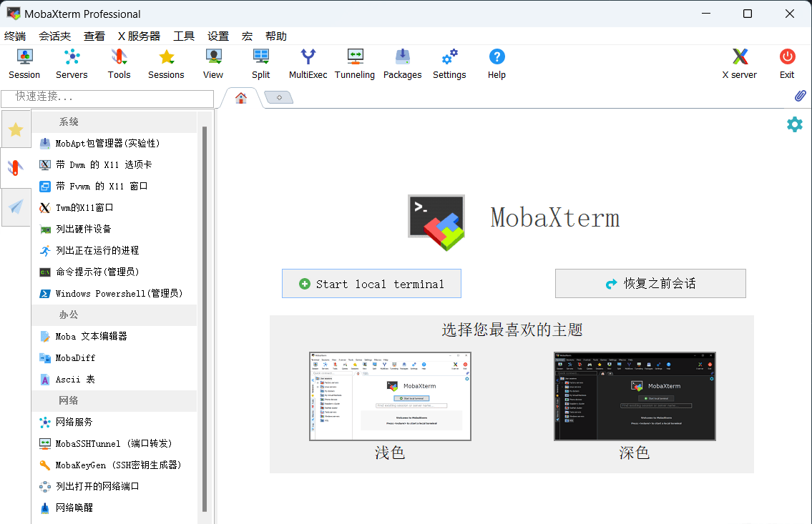812x524 pixels.
Task: Click the 系统 section header
Action: [114, 122]
